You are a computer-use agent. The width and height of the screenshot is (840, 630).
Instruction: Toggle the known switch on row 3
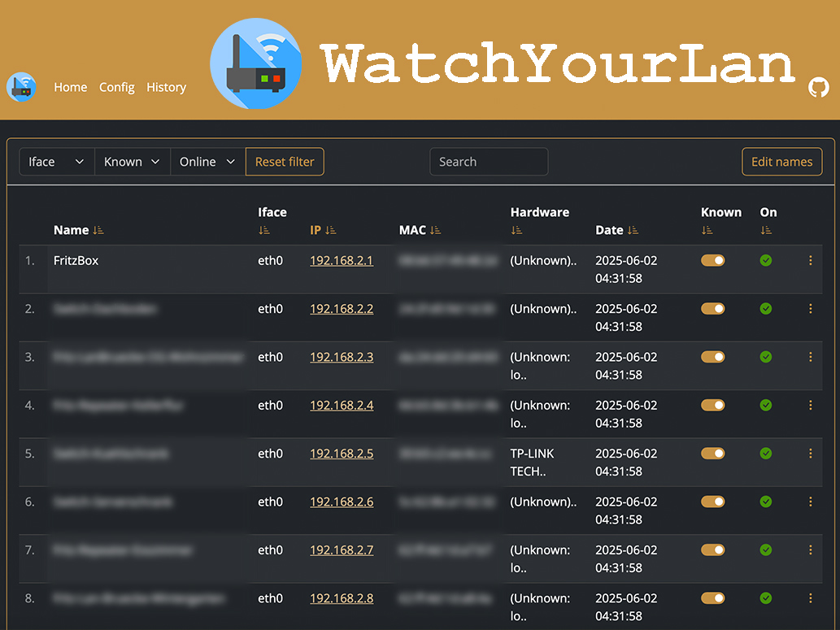click(713, 356)
